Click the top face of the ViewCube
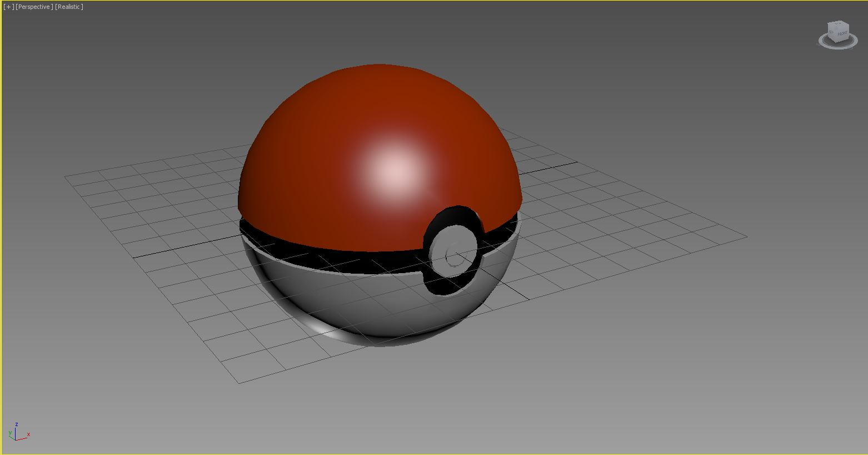 [x=839, y=24]
